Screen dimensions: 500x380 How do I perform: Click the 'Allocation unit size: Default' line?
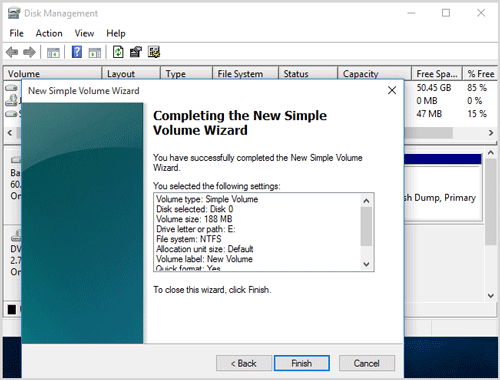pos(205,249)
